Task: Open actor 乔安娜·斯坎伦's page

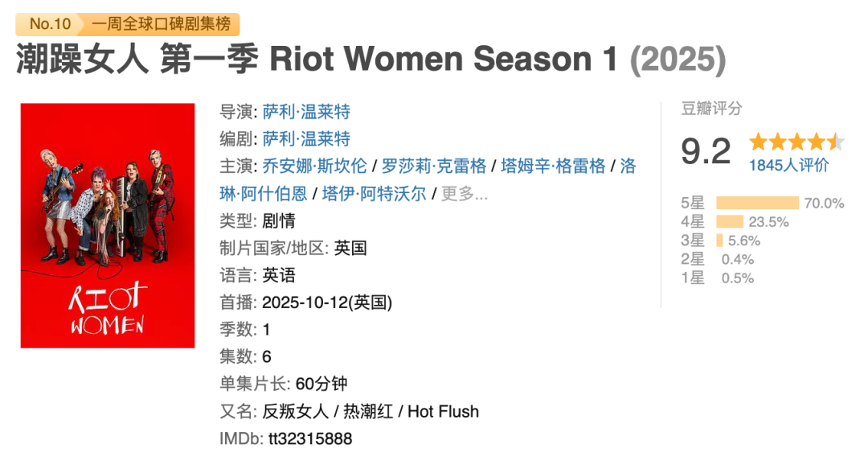Action: (314, 167)
